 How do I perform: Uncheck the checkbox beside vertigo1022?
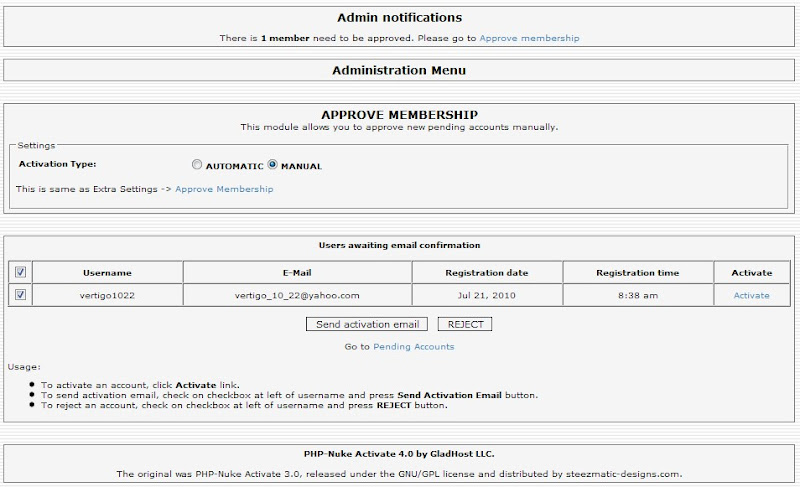pyautogui.click(x=21, y=295)
